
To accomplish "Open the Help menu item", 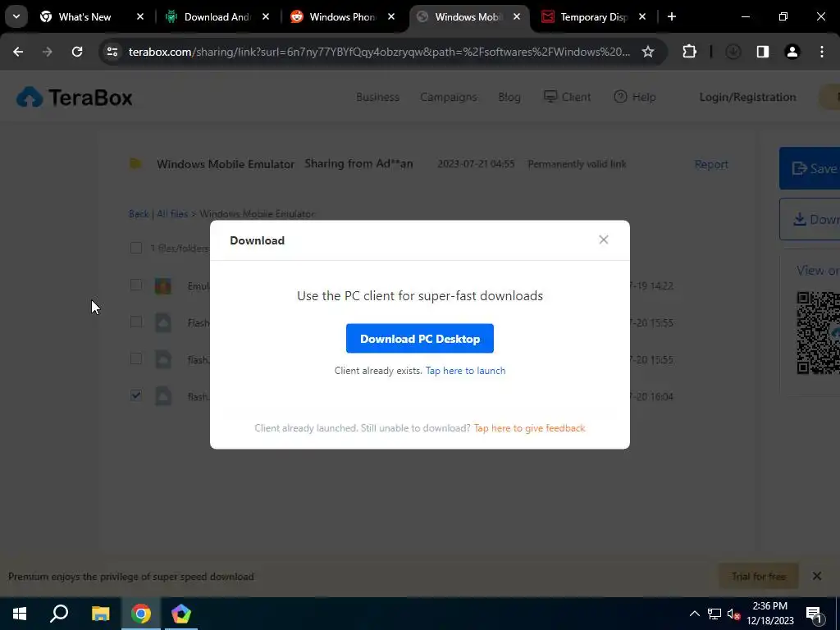I will tap(634, 97).
